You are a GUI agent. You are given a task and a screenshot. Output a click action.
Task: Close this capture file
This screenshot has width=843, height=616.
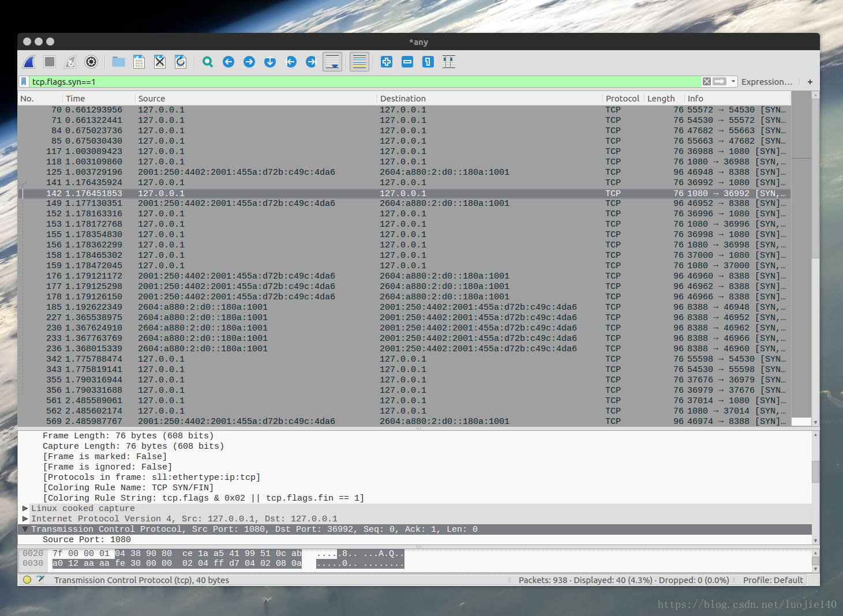tap(160, 62)
